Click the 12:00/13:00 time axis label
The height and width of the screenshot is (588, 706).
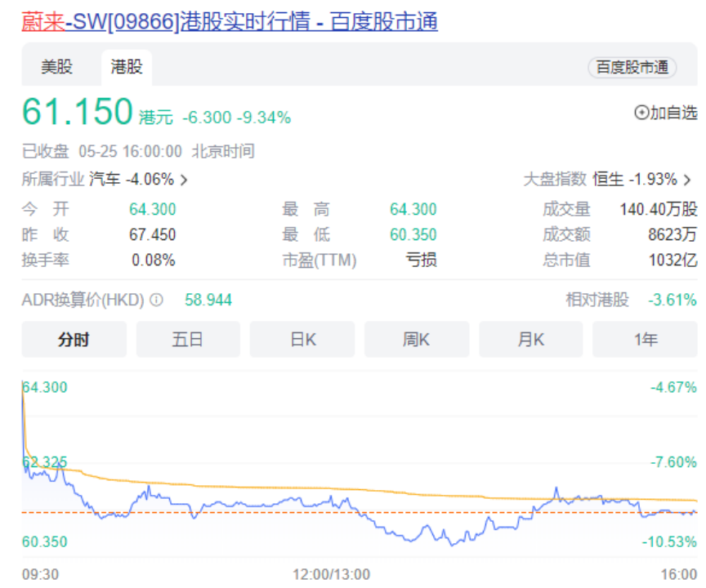pyautogui.click(x=332, y=574)
